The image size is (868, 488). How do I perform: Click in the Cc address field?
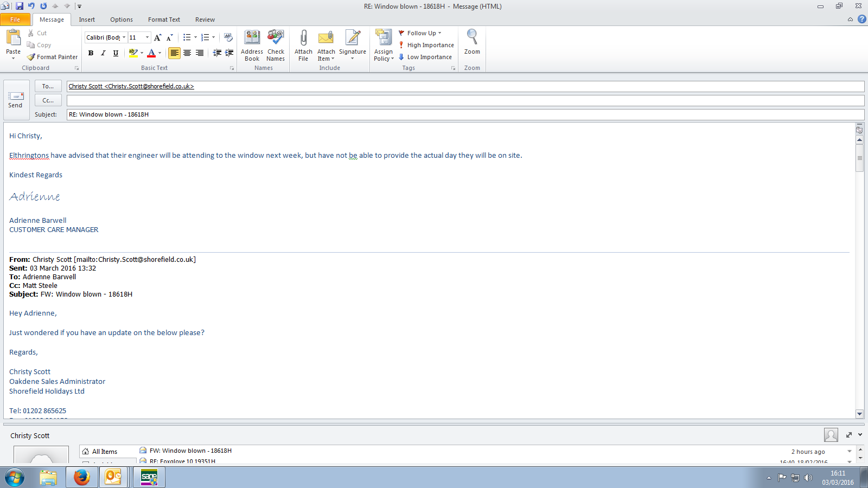(465, 100)
